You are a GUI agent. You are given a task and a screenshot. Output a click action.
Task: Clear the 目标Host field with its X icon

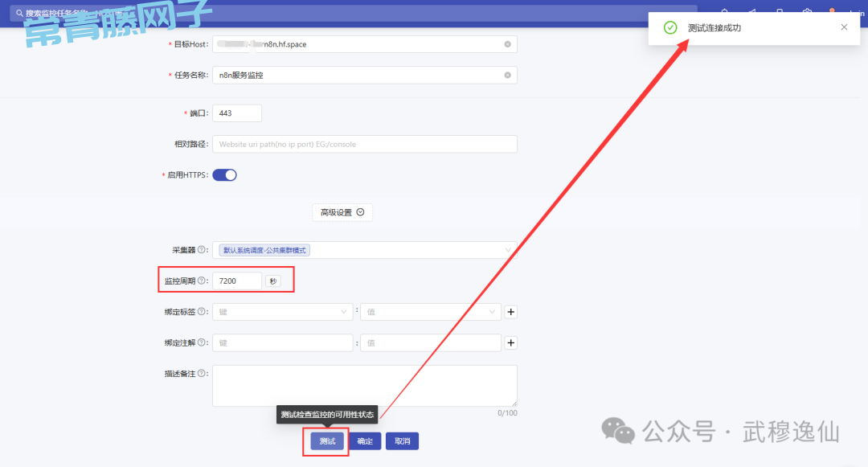tap(507, 44)
